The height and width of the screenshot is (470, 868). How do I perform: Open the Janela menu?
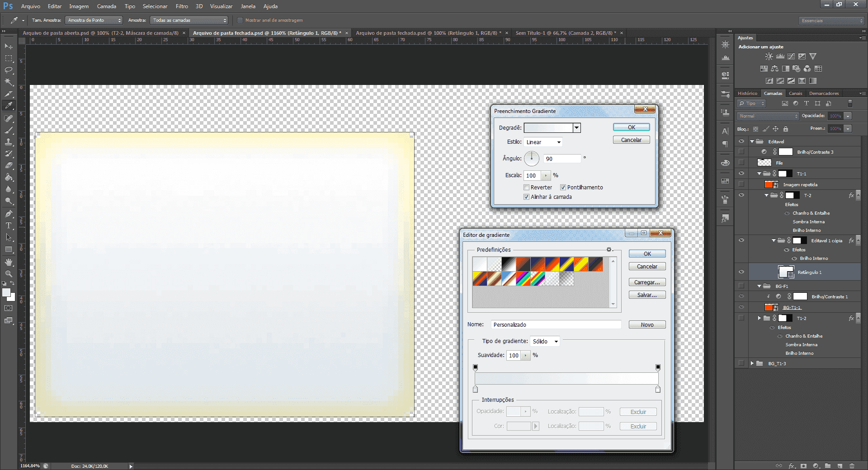point(248,6)
